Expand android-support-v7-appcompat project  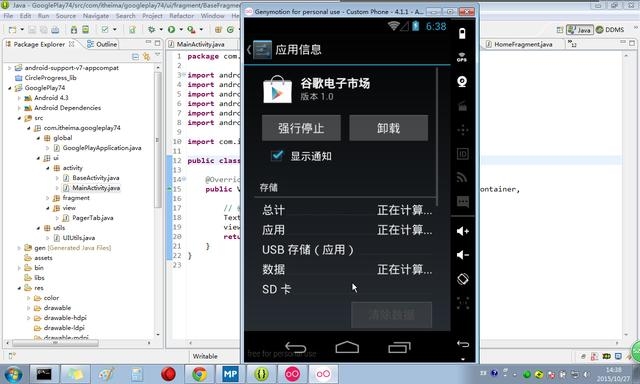[10, 68]
